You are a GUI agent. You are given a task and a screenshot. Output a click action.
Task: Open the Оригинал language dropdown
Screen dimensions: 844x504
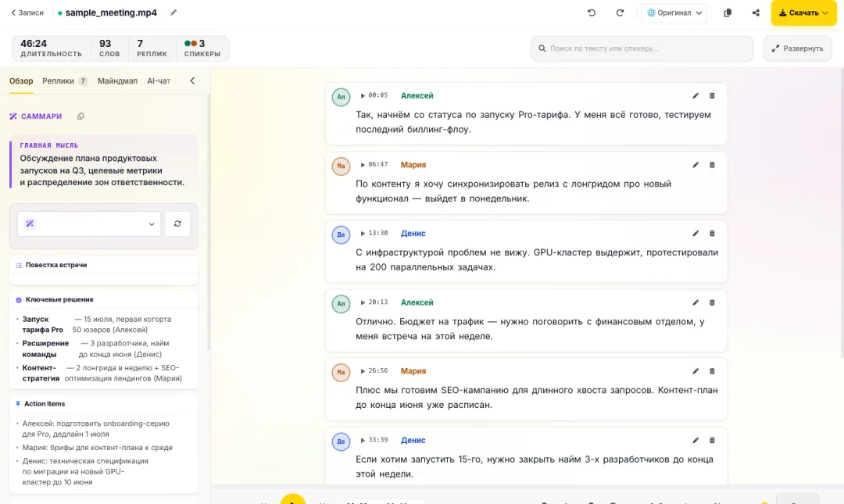pos(674,13)
